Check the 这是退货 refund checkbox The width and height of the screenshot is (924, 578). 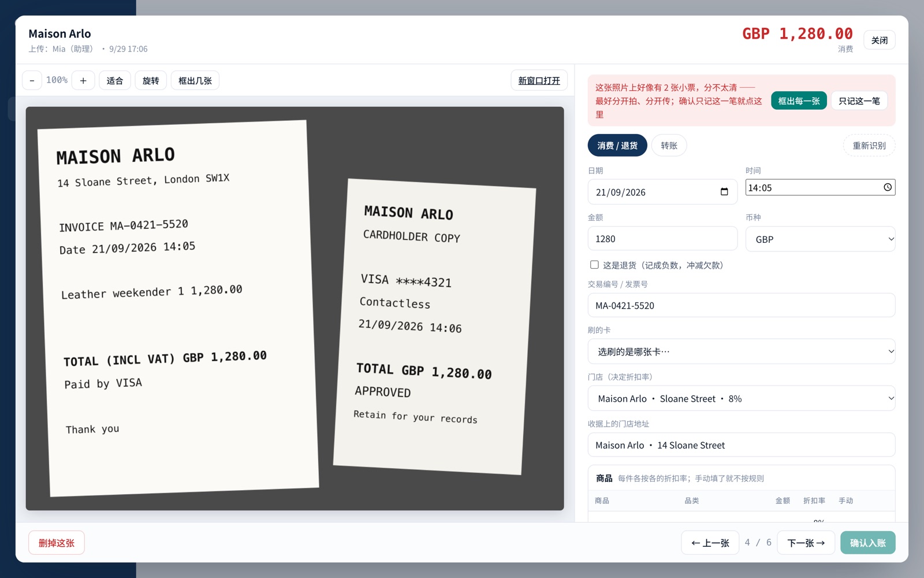tap(594, 265)
